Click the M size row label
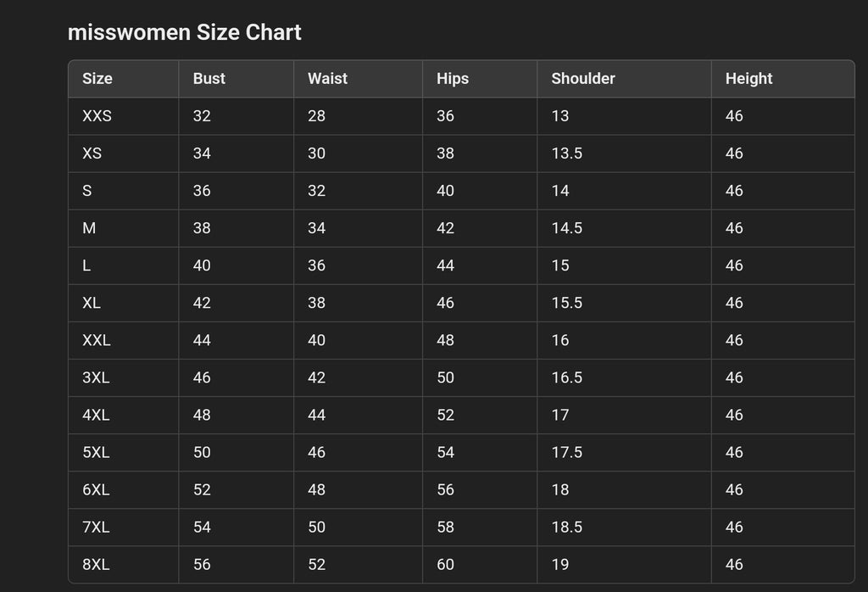This screenshot has width=868, height=592. [x=89, y=228]
